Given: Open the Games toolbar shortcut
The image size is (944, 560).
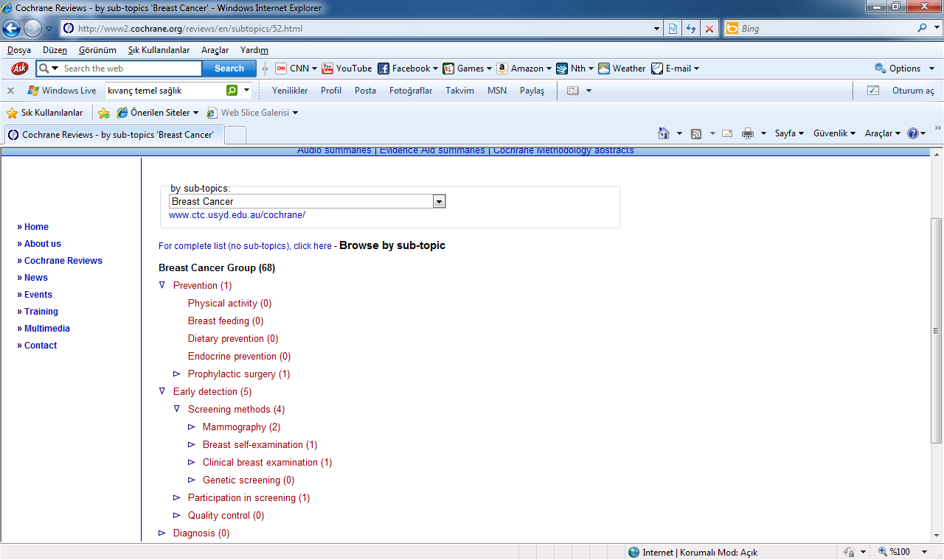Looking at the screenshot, I should [x=468, y=69].
